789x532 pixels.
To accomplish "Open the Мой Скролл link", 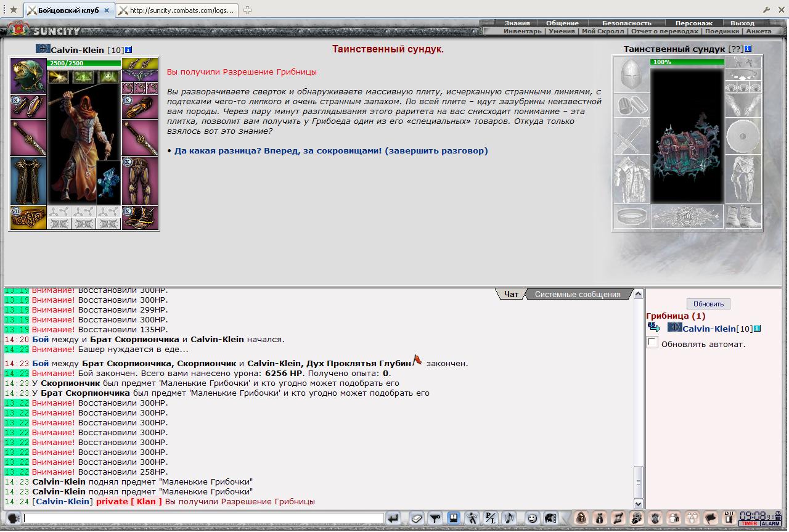I will 603,31.
